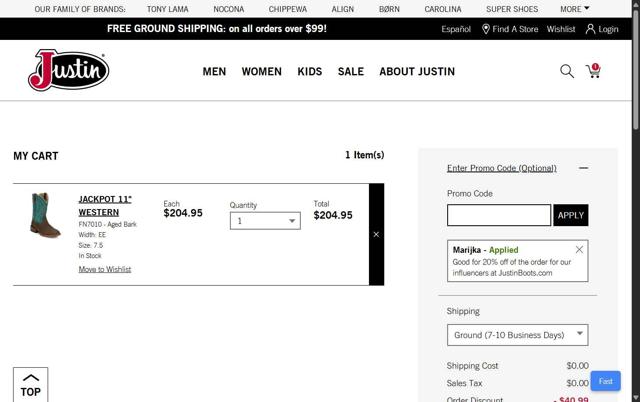Expand the MORE brands menu

point(575,9)
